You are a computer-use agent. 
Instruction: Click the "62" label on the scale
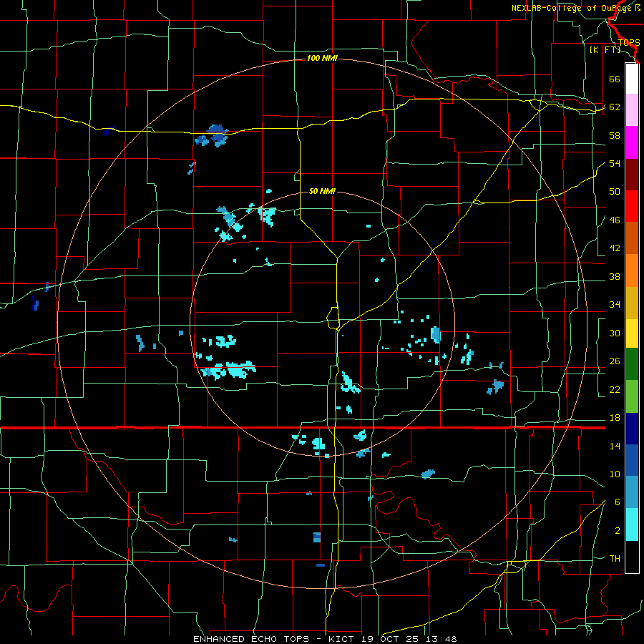[x=615, y=107]
